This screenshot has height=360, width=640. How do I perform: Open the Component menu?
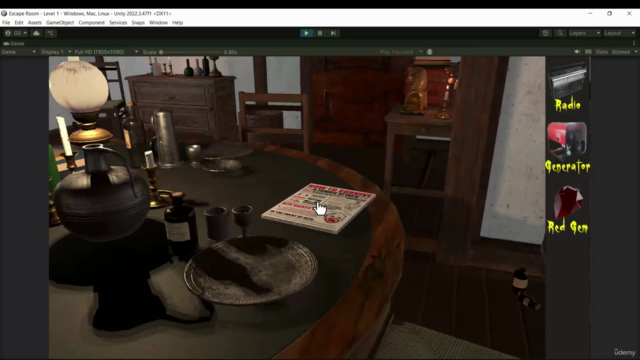[x=91, y=22]
